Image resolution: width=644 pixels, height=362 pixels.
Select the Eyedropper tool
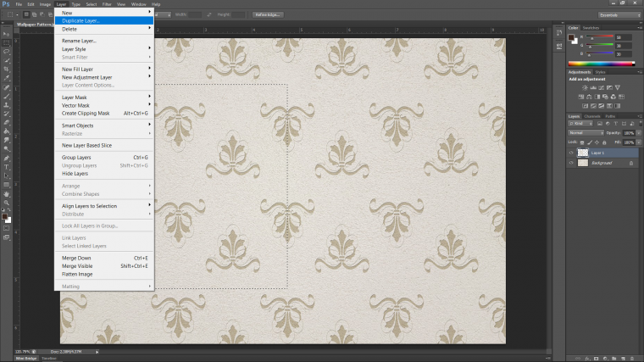(x=6, y=78)
